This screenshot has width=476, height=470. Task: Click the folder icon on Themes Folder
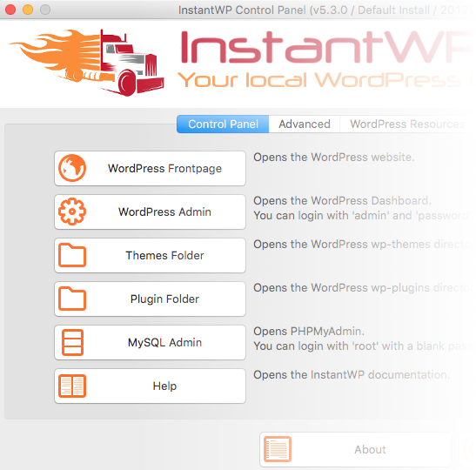pyautogui.click(x=72, y=255)
